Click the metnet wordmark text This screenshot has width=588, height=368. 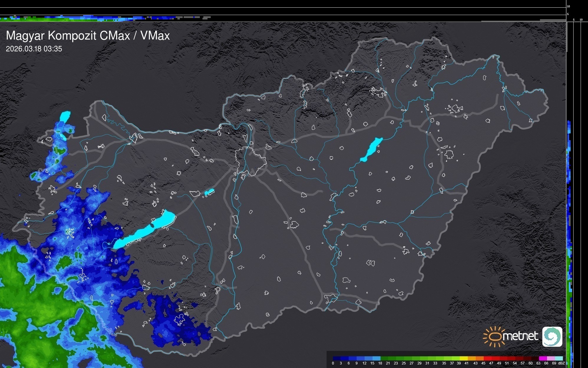521,336
